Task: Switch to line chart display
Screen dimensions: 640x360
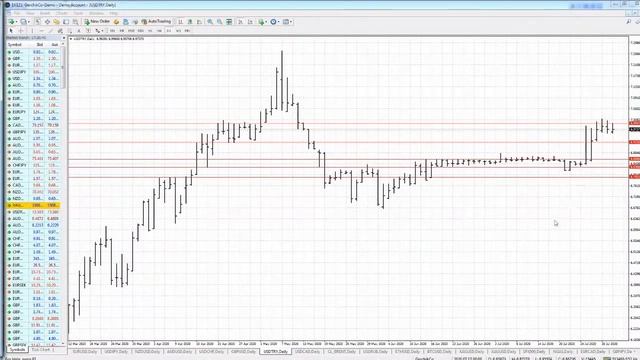Action: pos(199,22)
